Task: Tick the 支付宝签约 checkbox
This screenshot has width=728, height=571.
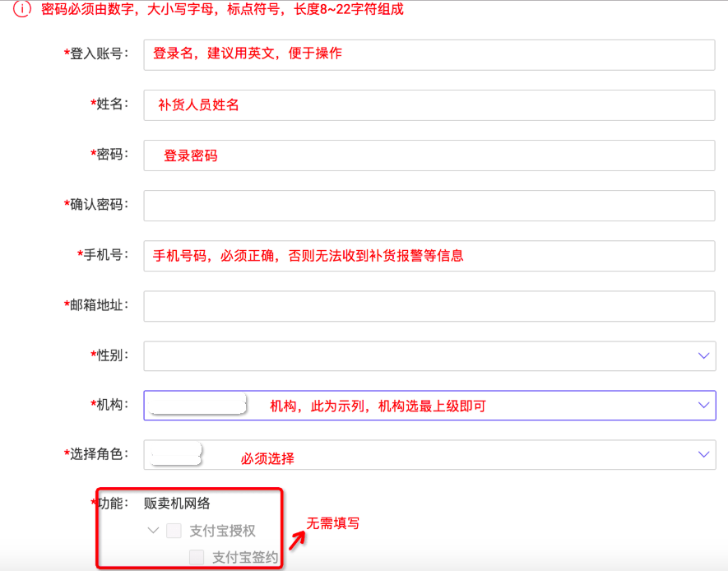Action: (197, 557)
